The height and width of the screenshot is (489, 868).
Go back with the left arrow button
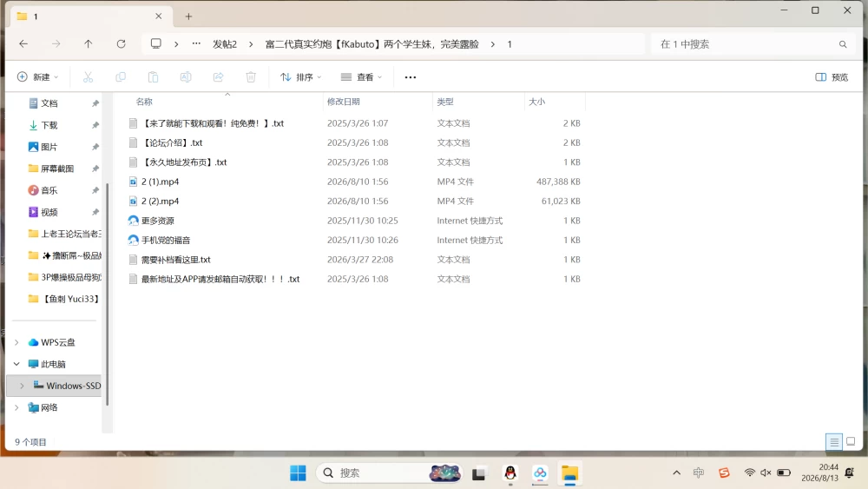(x=23, y=43)
